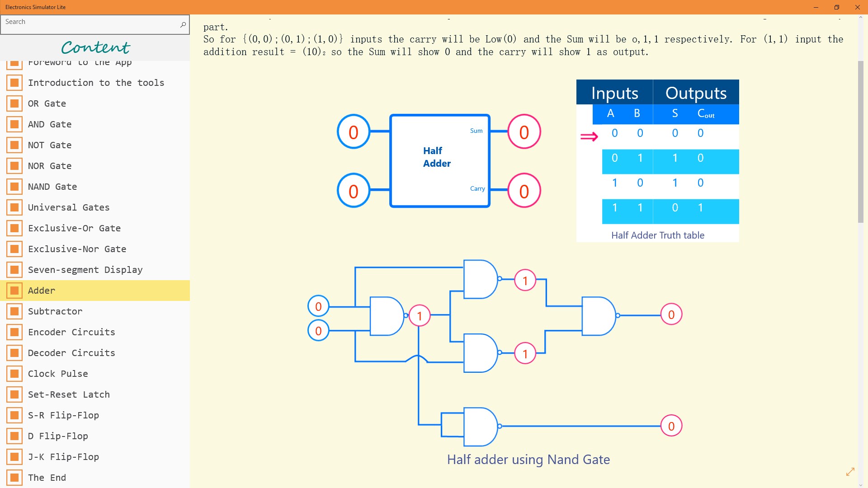Toggle upper input of NAND gate circuit
Screen dimensions: 868x488
coord(318,306)
